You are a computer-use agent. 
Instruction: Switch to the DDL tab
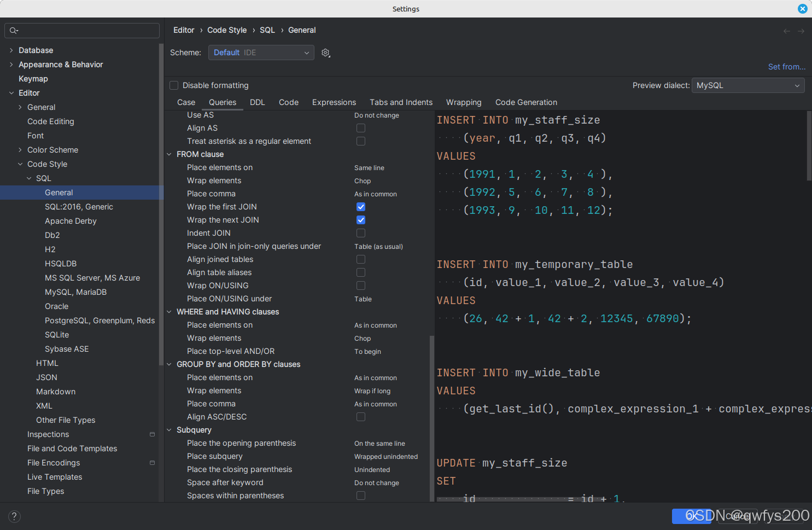click(x=258, y=102)
